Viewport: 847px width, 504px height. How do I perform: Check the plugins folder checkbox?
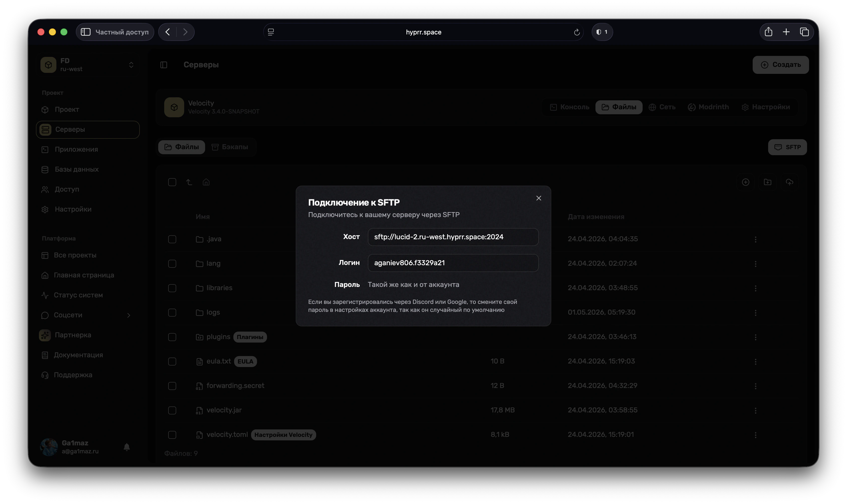tap(172, 337)
